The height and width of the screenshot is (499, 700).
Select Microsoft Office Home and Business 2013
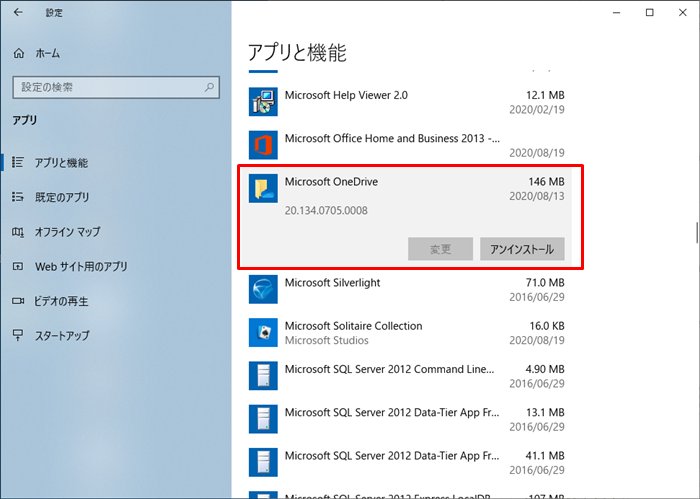coord(406,145)
